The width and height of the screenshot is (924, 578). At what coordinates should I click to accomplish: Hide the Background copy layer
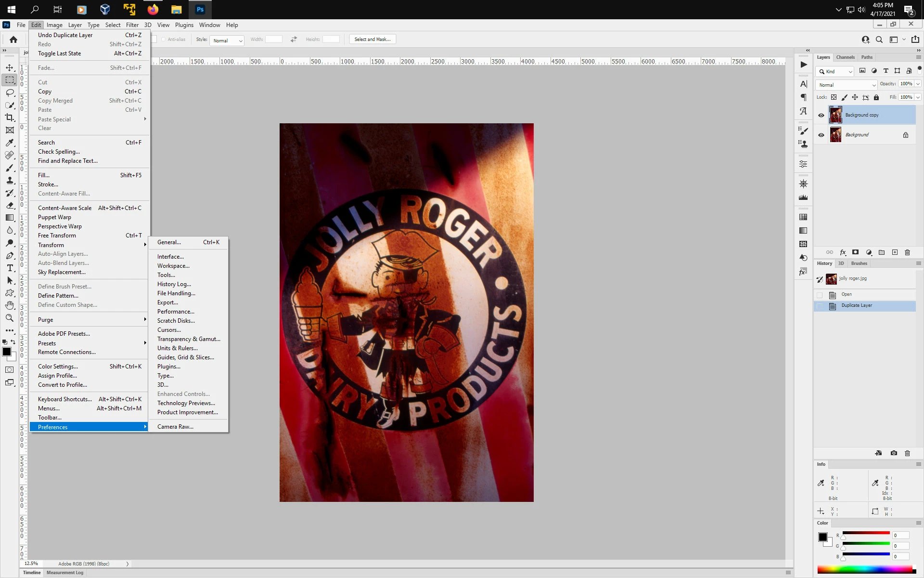[x=821, y=115]
